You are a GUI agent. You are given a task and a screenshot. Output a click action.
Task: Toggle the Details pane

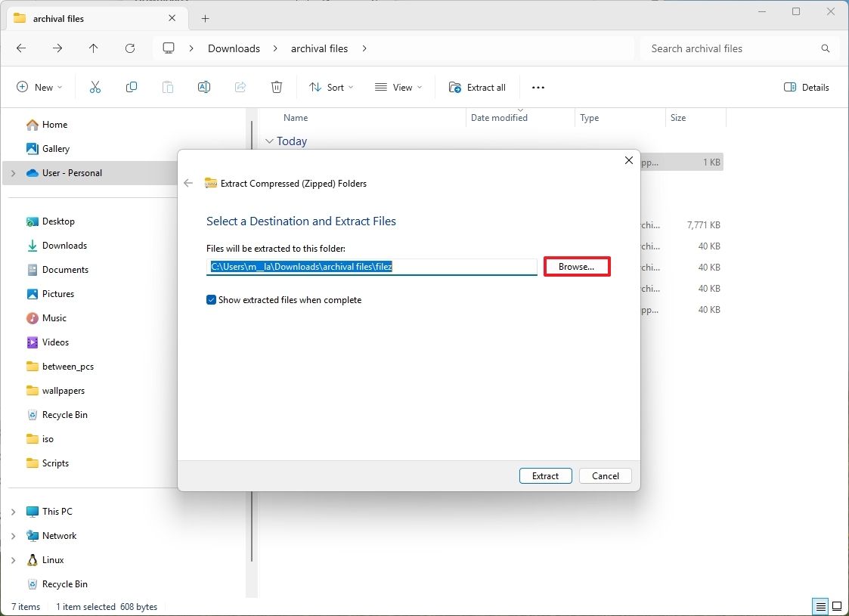806,87
